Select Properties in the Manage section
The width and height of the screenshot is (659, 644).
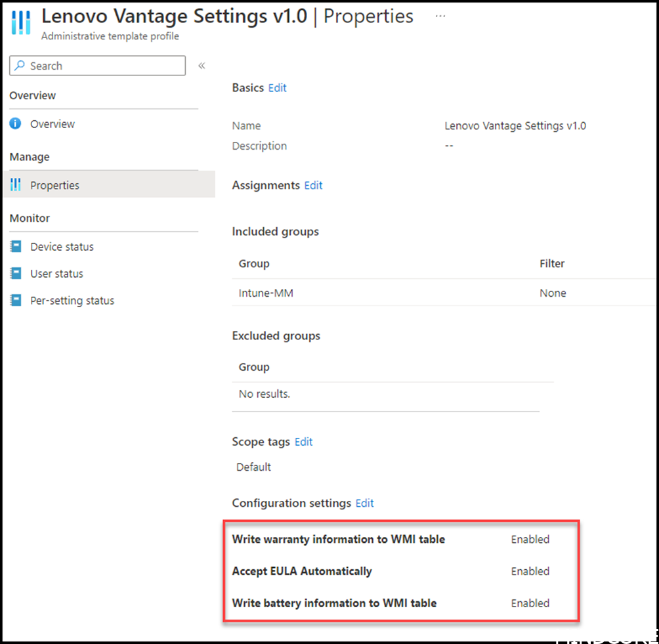click(109, 184)
